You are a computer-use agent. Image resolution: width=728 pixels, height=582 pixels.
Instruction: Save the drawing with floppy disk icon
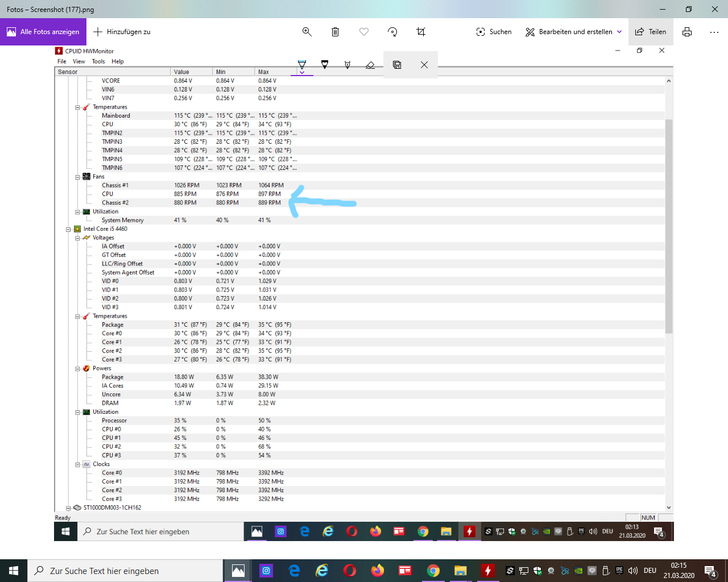pos(397,65)
